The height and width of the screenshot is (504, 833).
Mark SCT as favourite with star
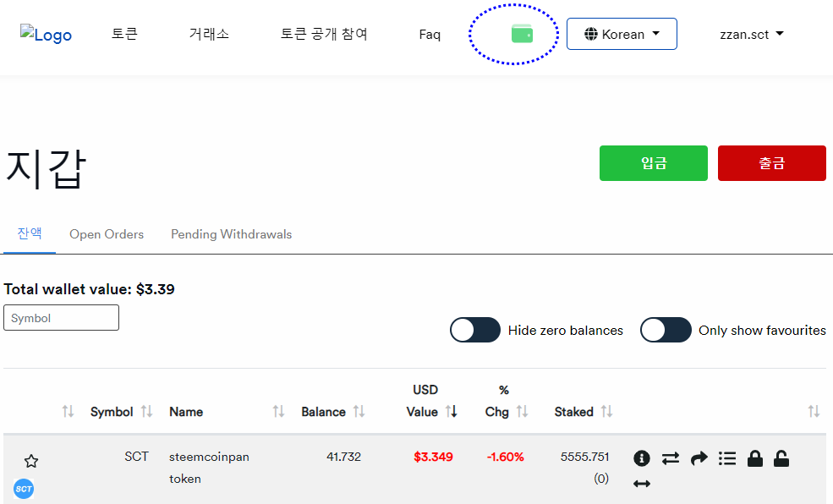pyautogui.click(x=31, y=461)
